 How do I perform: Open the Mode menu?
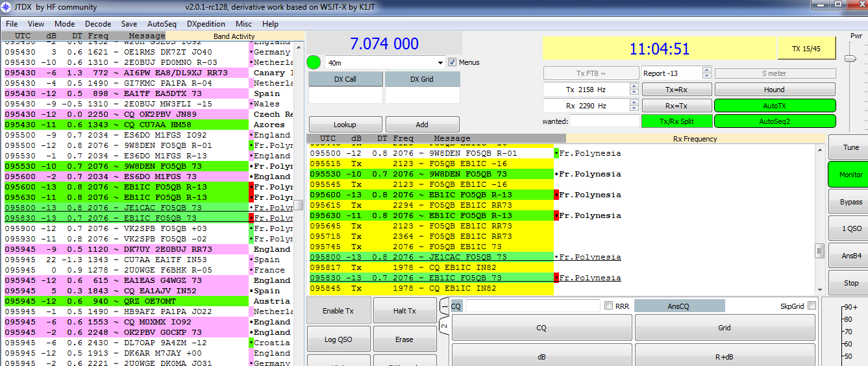point(64,24)
